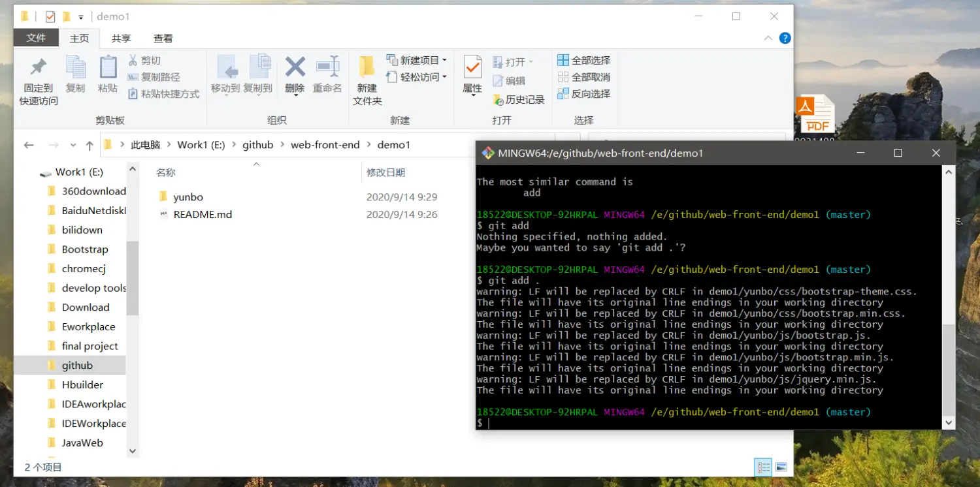
Task: Collapse the ribbon with the chevron
Action: [768, 39]
